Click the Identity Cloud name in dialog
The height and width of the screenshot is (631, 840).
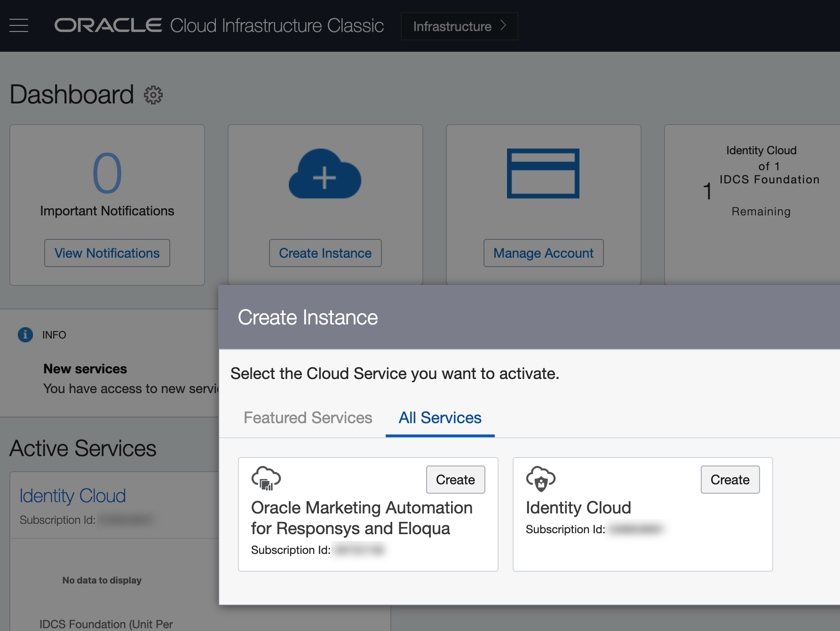pyautogui.click(x=578, y=508)
